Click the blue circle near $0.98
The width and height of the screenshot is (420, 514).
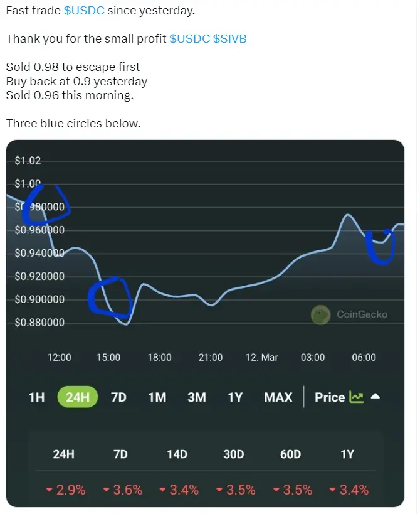click(x=45, y=204)
